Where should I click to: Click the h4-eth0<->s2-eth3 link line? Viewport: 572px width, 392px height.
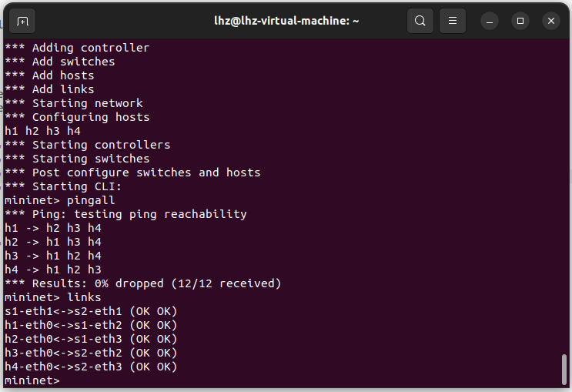[x=91, y=367]
